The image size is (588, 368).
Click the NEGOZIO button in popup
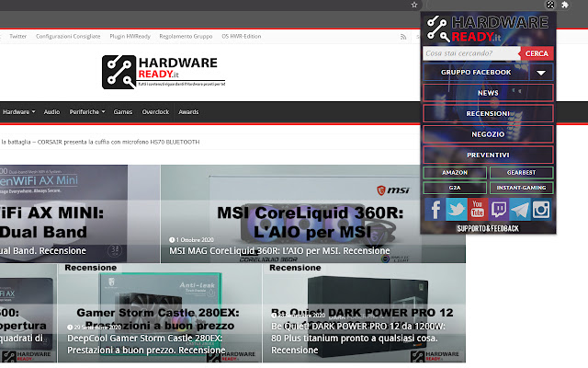[x=488, y=134]
